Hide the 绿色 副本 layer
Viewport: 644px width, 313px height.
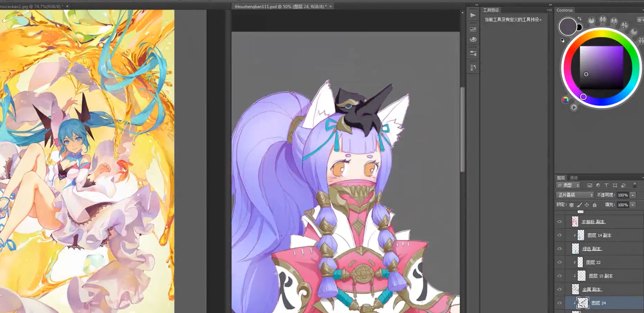pos(559,249)
